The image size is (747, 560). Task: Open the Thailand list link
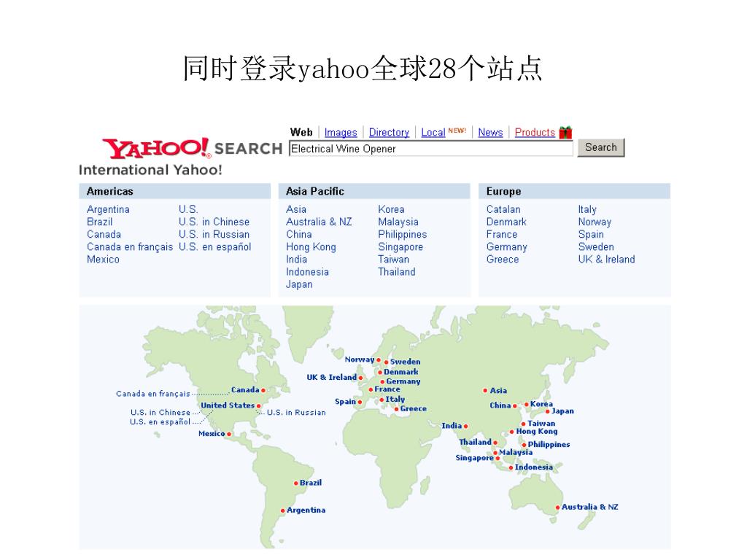(x=397, y=272)
